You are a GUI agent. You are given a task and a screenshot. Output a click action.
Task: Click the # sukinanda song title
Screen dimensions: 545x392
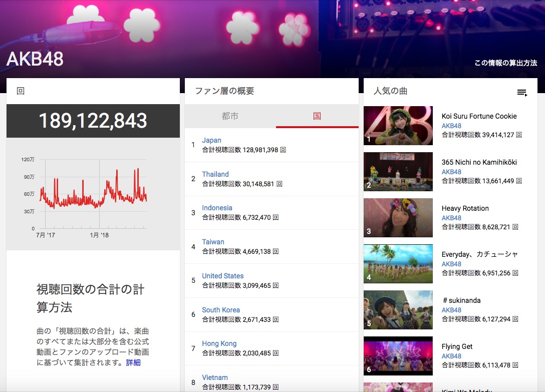tap(461, 300)
